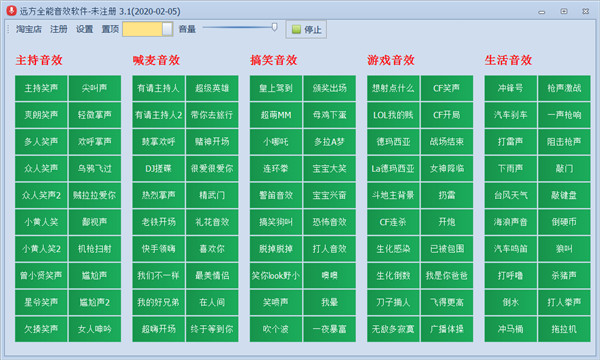Click the white button beside yellow field
The image size is (600, 360).
tap(167, 29)
